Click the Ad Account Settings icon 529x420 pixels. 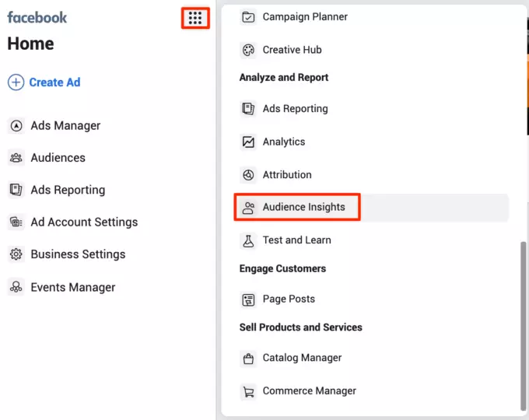click(16, 222)
